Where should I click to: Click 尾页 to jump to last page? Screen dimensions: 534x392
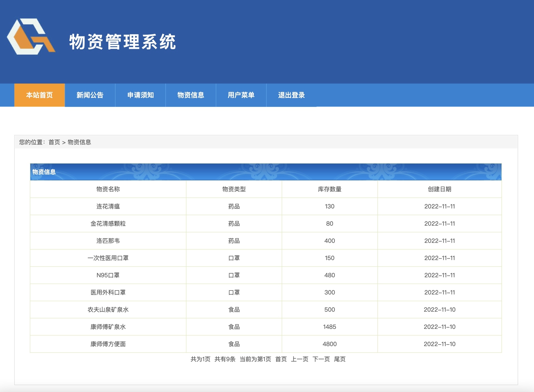(x=340, y=359)
